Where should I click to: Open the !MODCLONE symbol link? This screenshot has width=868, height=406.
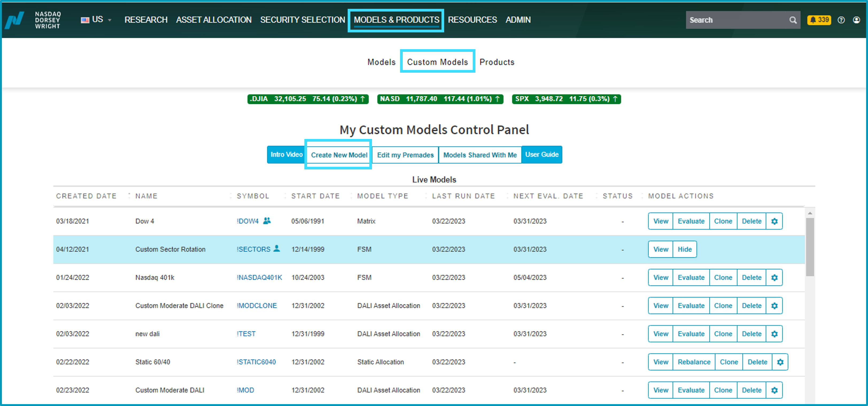(257, 306)
